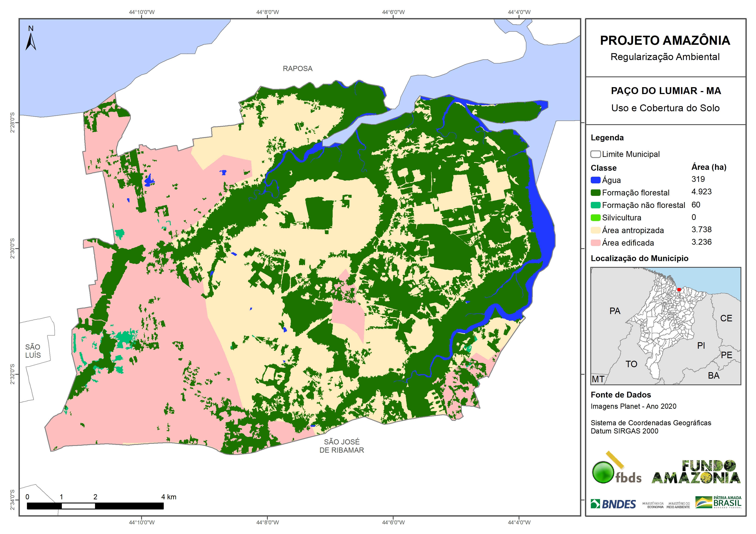Click the Limite Municipal legend box

click(595, 154)
